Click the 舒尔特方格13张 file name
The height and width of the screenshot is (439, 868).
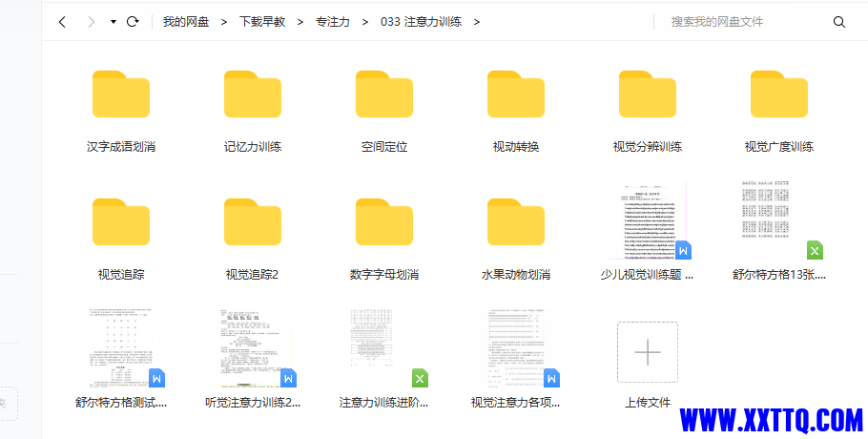779,274
